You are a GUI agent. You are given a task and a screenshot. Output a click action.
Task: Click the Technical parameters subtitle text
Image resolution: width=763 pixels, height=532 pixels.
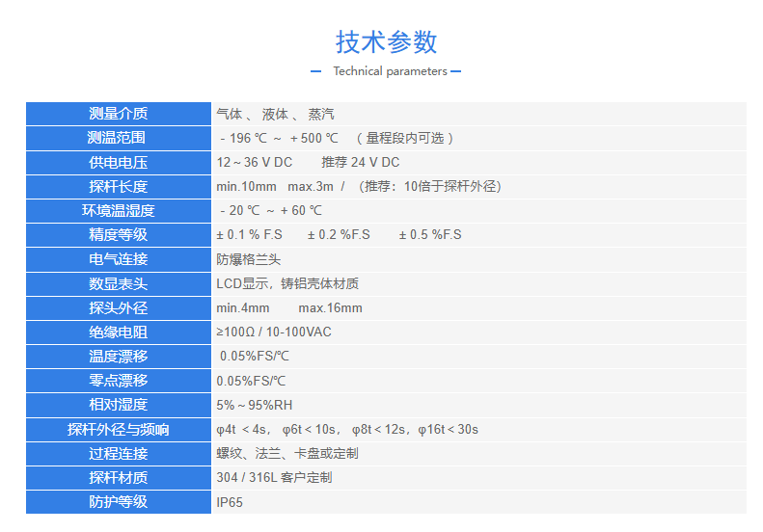pos(390,71)
